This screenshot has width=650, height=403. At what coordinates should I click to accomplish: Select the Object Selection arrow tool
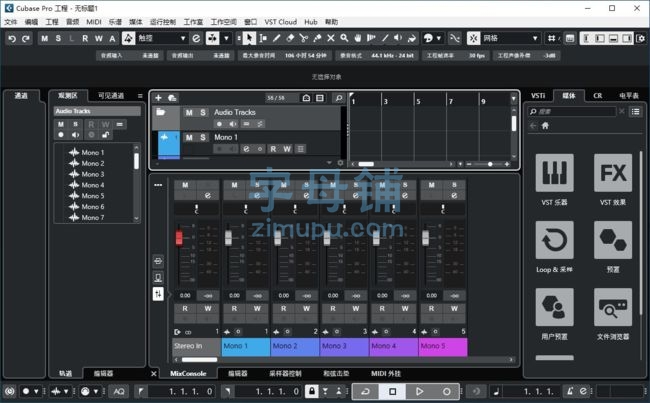pyautogui.click(x=249, y=39)
